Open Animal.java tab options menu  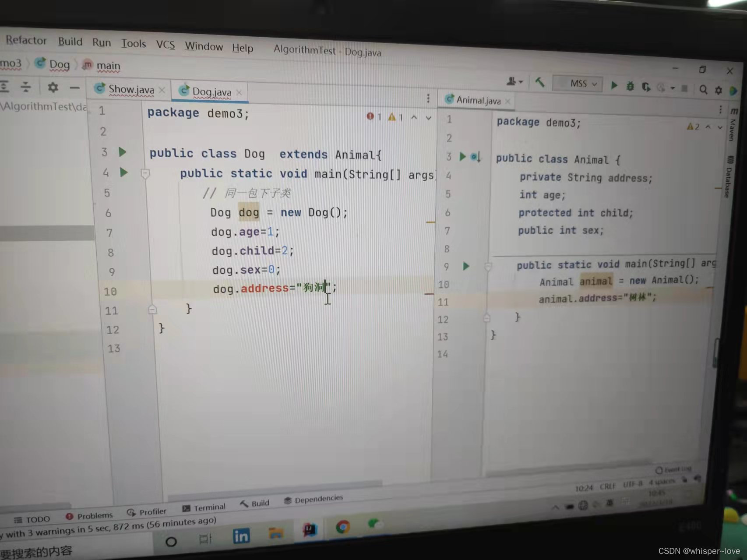[720, 110]
